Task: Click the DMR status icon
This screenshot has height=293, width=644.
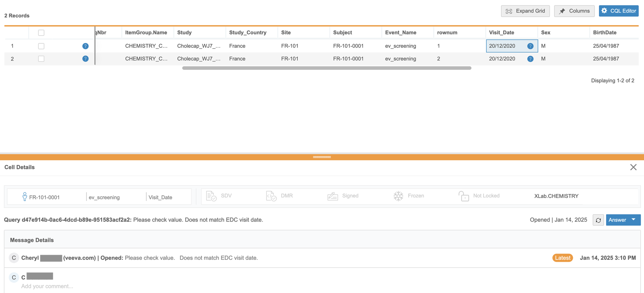Action: (271, 196)
